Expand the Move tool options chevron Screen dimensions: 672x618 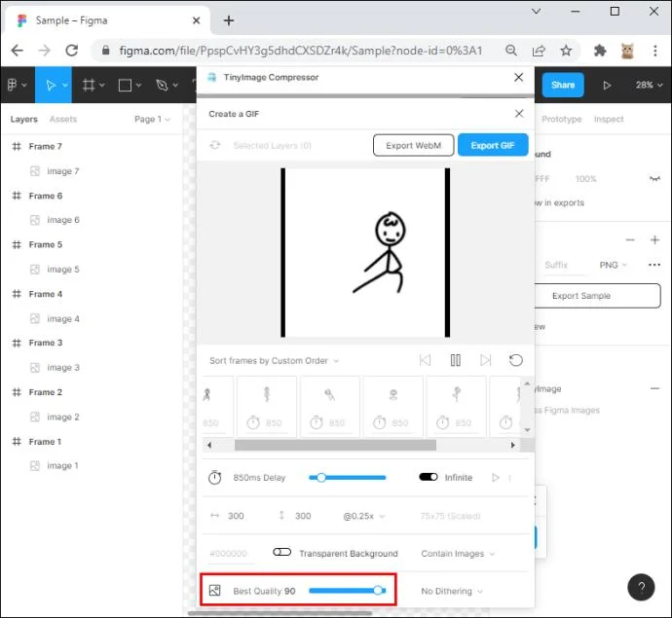point(65,86)
